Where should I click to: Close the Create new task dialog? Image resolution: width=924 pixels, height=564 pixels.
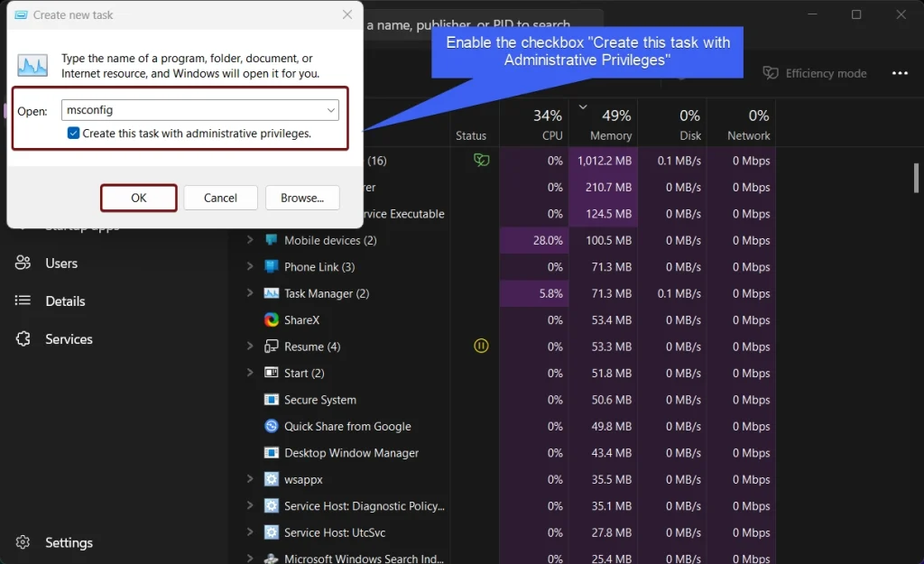point(347,14)
